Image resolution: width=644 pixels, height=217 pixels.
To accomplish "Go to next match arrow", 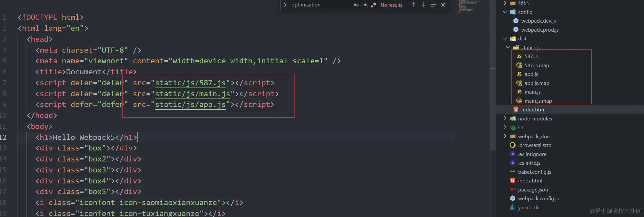I will (x=423, y=5).
